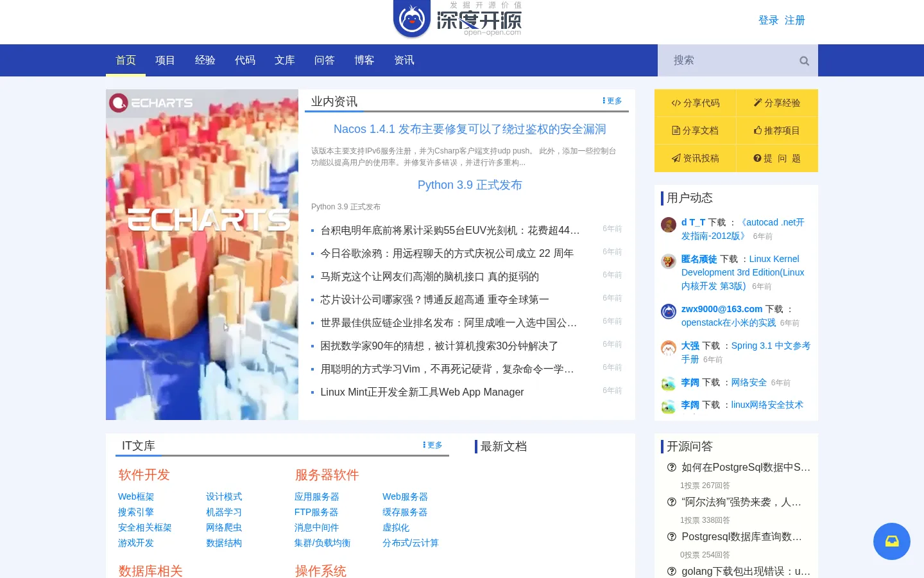This screenshot has height=578, width=924.
Task: Click 提问题 button
Action: point(777,158)
